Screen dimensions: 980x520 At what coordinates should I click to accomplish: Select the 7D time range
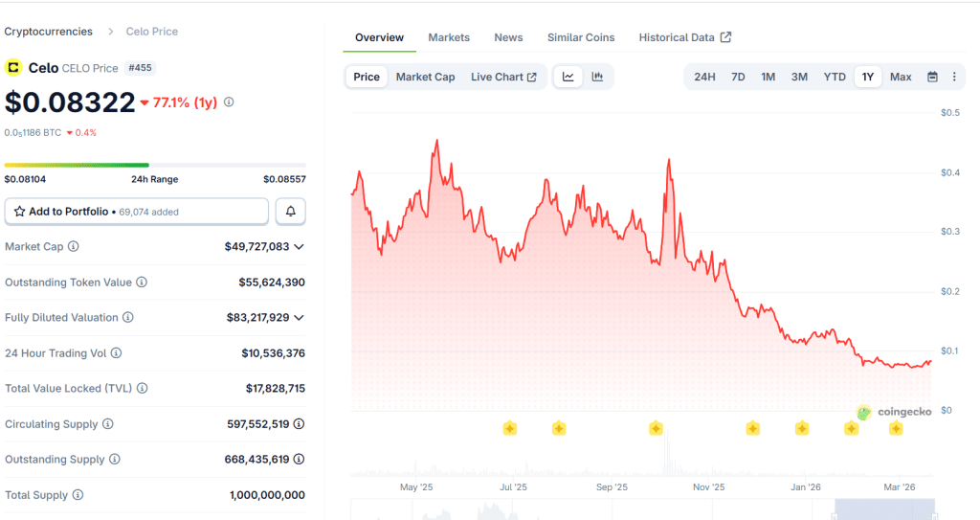738,77
